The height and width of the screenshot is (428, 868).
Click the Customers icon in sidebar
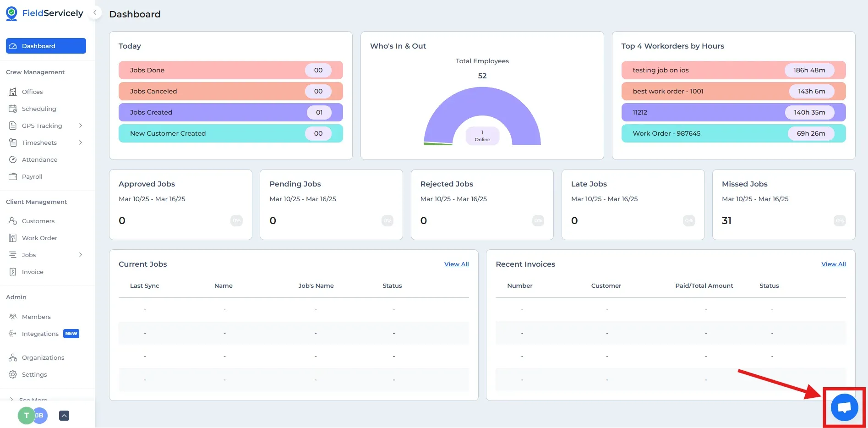13,221
